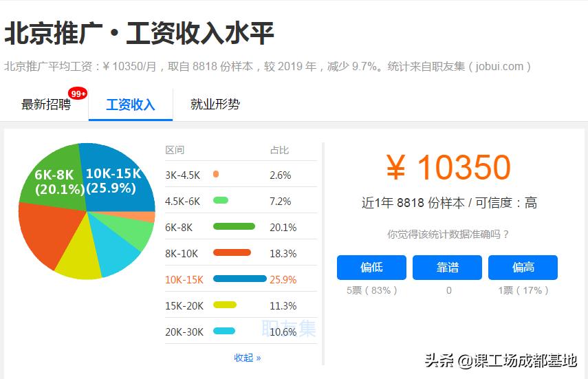Click the 区间 column header

[x=175, y=150]
